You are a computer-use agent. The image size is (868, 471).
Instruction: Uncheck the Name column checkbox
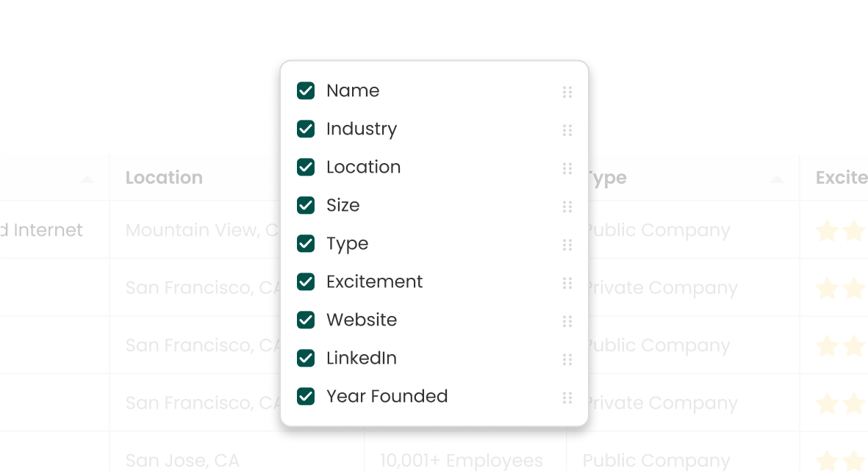click(x=306, y=90)
